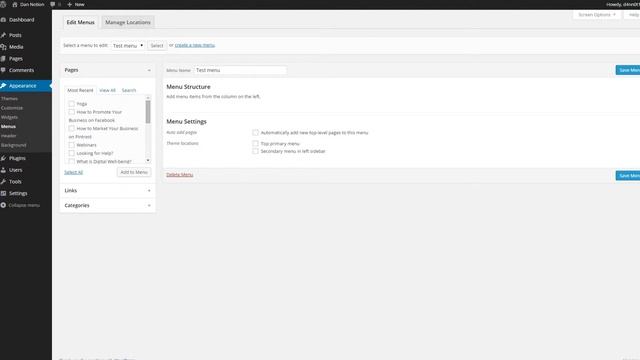Open the Customize submenu item
Viewport: 640px width, 360px height.
[x=12, y=108]
